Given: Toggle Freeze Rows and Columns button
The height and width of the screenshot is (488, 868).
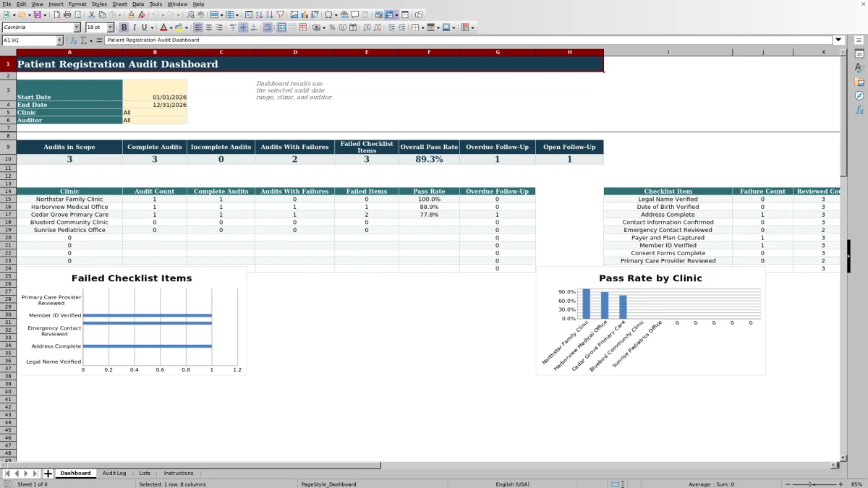Looking at the screenshot, I should point(388,14).
